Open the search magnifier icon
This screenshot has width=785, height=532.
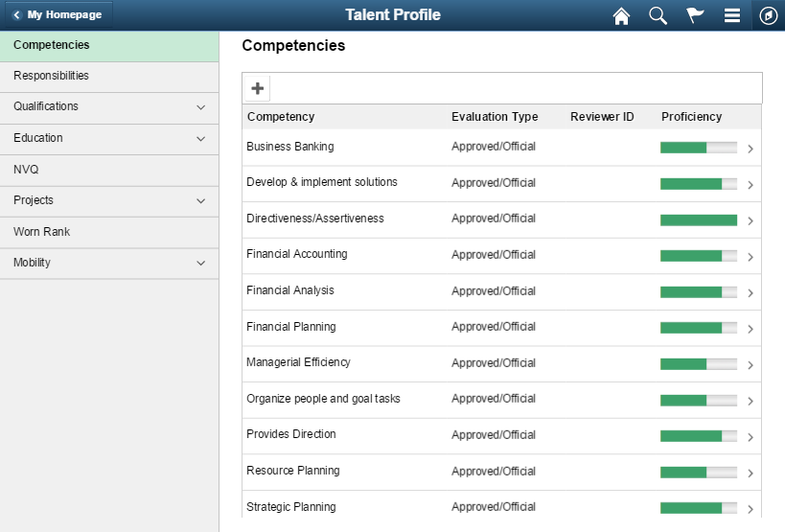[658, 15]
